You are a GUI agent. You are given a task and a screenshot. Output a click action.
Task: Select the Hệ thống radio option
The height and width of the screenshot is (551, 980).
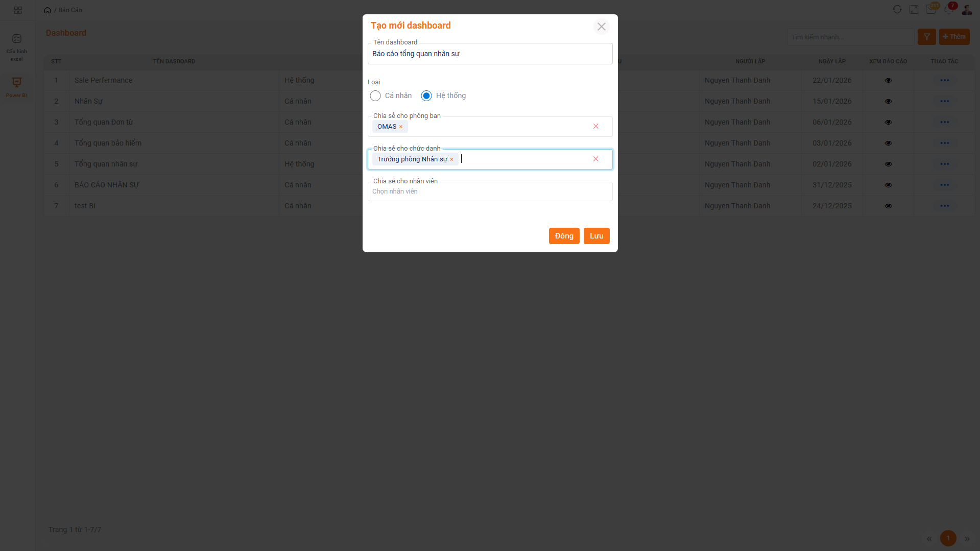coord(426,96)
